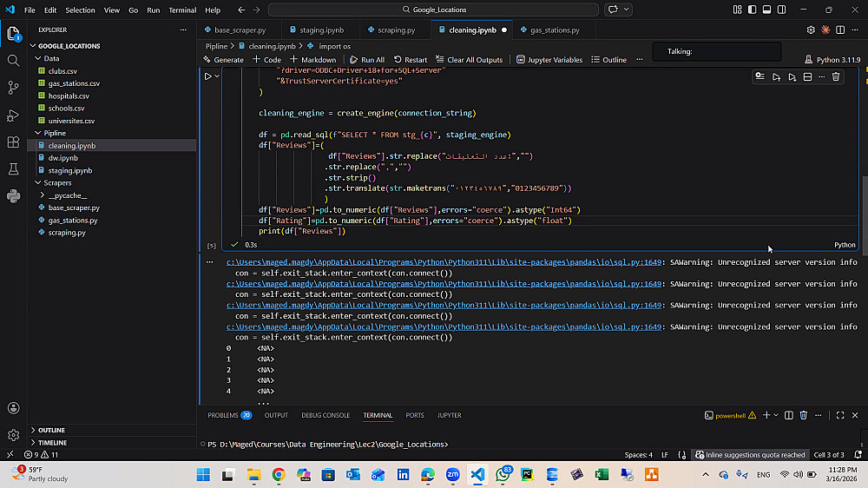Toggle the primary side bar layout
The width and height of the screenshot is (868, 488).
click(752, 10)
